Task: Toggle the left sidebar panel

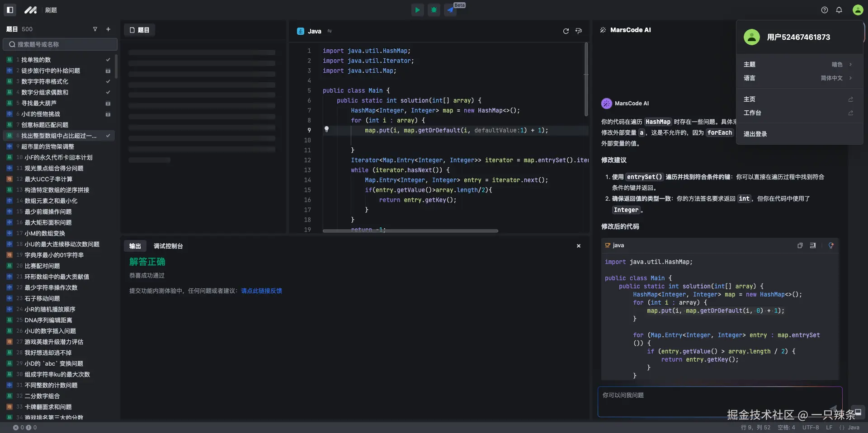Action: [10, 10]
